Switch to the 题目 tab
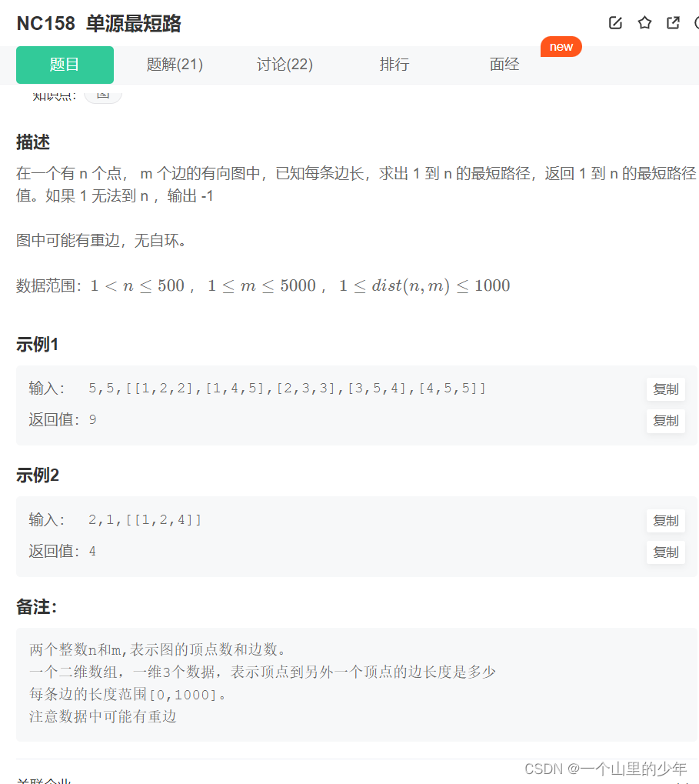The width and height of the screenshot is (699, 784). (x=65, y=65)
